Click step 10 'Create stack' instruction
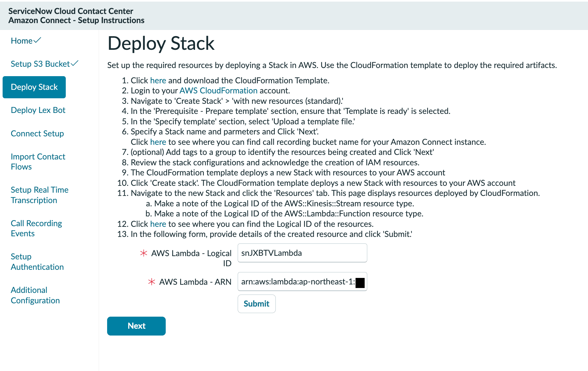This screenshot has height=371, width=588. coord(323,183)
